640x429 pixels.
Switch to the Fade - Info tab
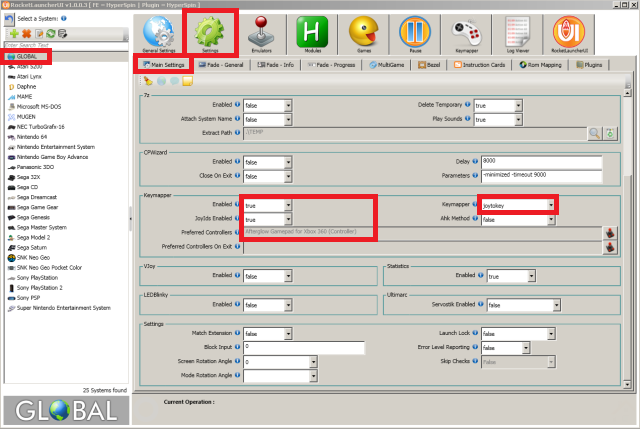(276, 65)
